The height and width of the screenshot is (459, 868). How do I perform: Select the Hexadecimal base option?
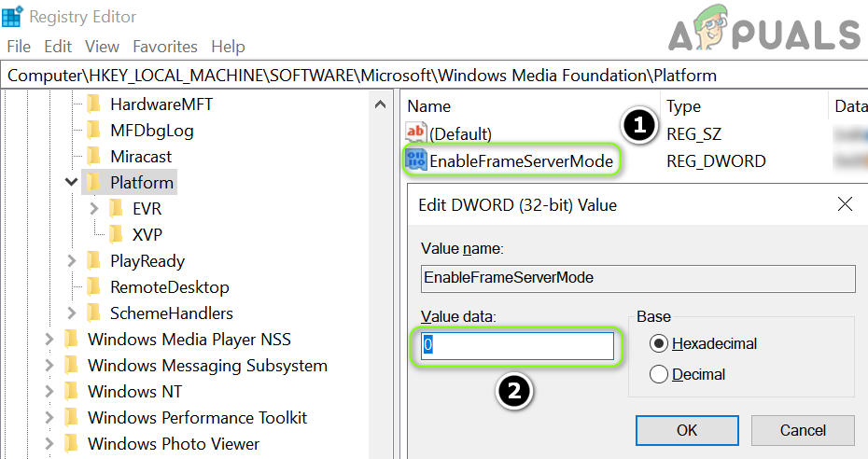[x=659, y=343]
